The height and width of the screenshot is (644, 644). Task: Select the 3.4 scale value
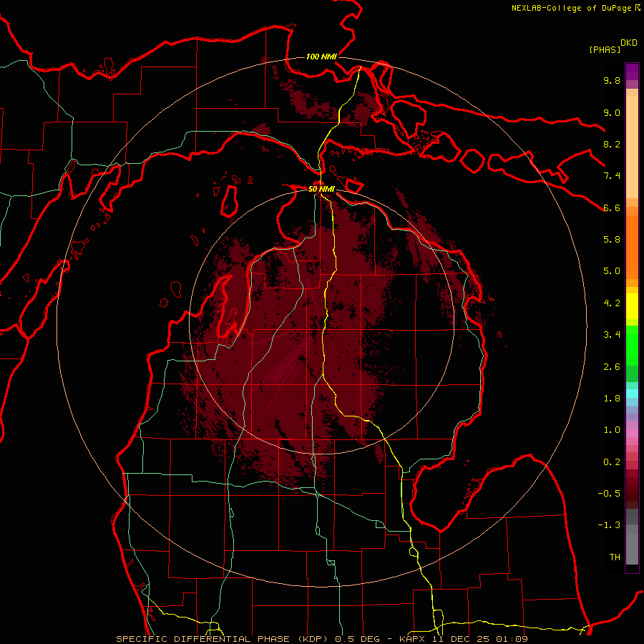(612, 335)
